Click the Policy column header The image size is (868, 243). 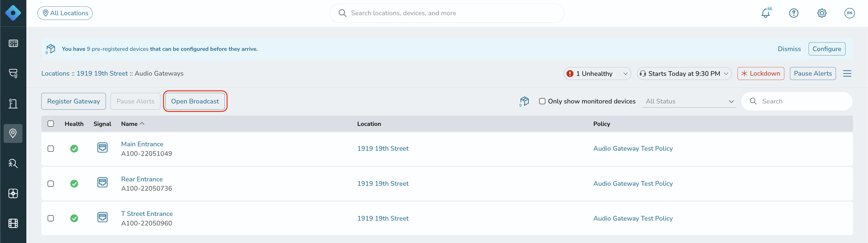pyautogui.click(x=601, y=124)
